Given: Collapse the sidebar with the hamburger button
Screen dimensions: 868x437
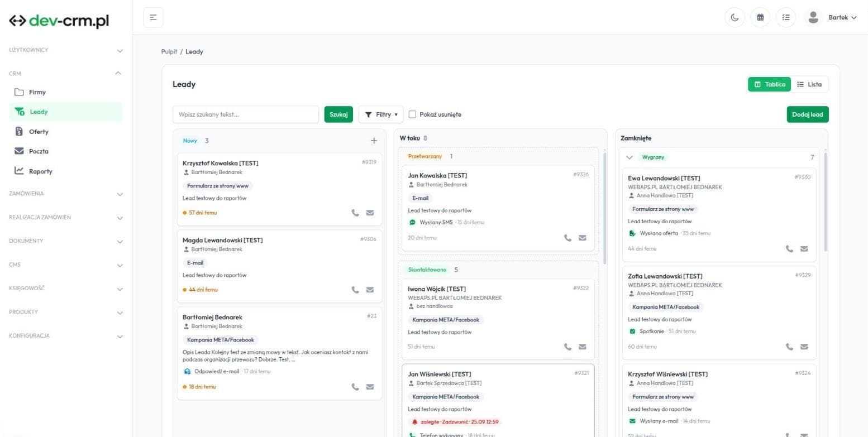Looking at the screenshot, I should (x=153, y=17).
